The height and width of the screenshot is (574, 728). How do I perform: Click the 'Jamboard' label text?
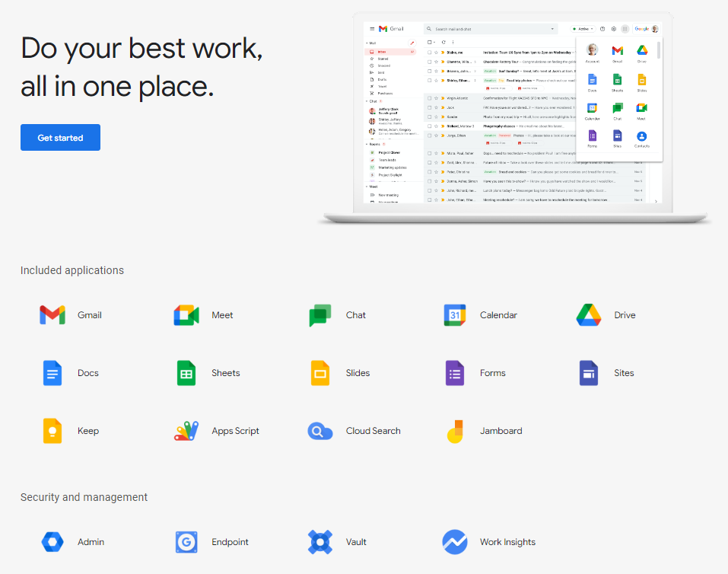click(x=501, y=431)
